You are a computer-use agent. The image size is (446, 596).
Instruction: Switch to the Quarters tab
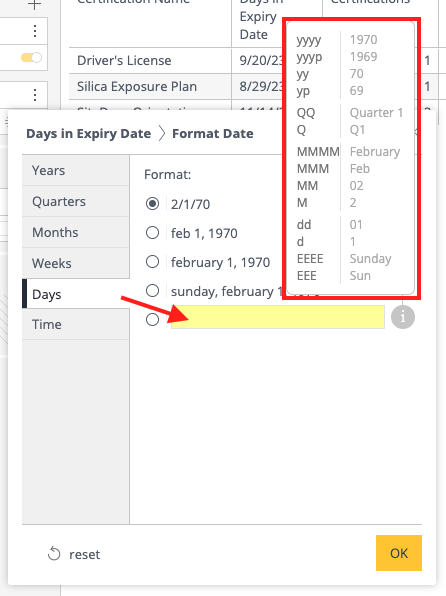pyautogui.click(x=76, y=201)
